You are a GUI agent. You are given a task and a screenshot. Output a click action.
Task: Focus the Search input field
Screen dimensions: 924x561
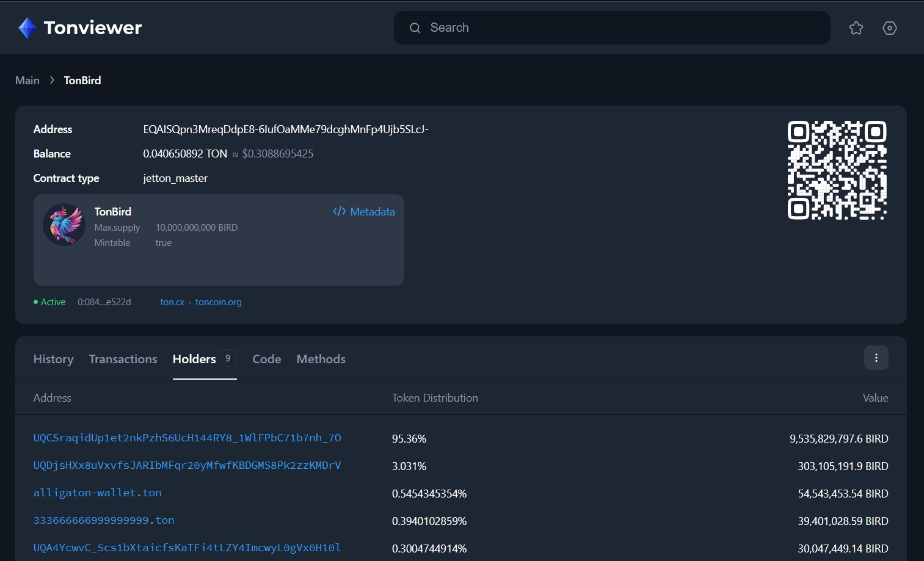pos(612,28)
